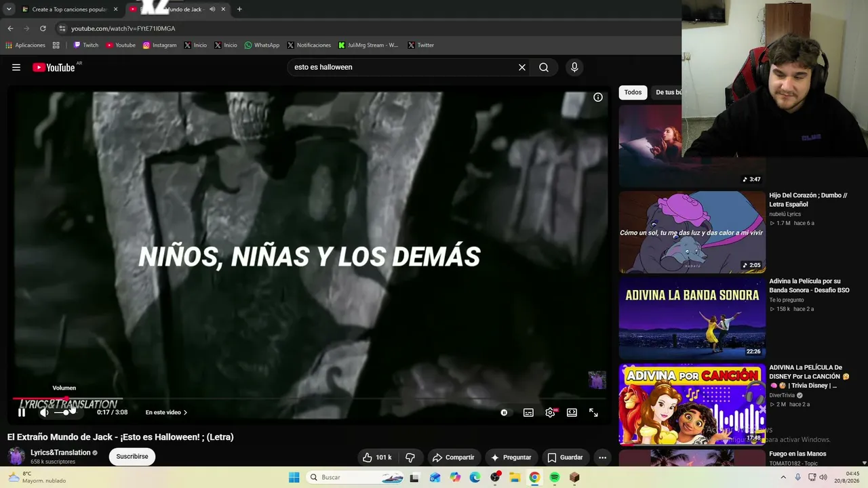
Task: Dislike the video with the thumbs-down
Action: (x=410, y=457)
